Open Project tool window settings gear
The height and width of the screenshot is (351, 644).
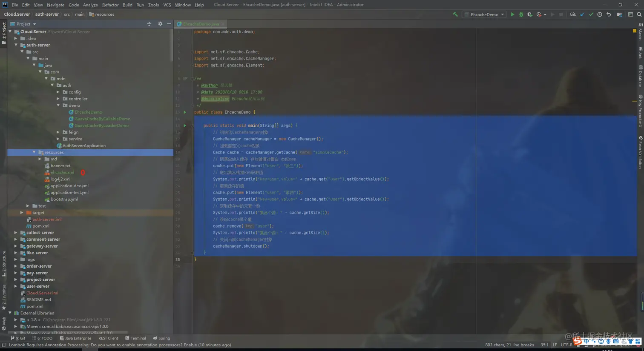(160, 24)
